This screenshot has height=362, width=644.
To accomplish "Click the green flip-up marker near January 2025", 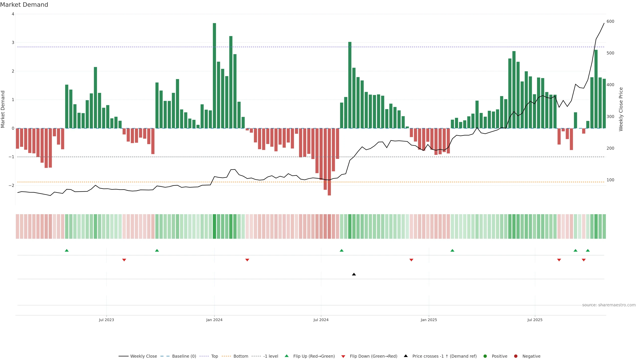I will [x=452, y=250].
